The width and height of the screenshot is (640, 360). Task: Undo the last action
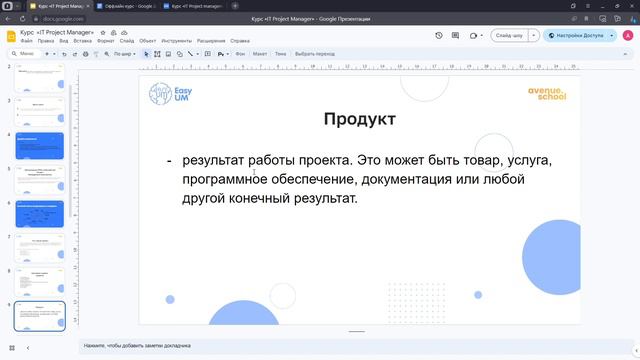pyautogui.click(x=64, y=54)
